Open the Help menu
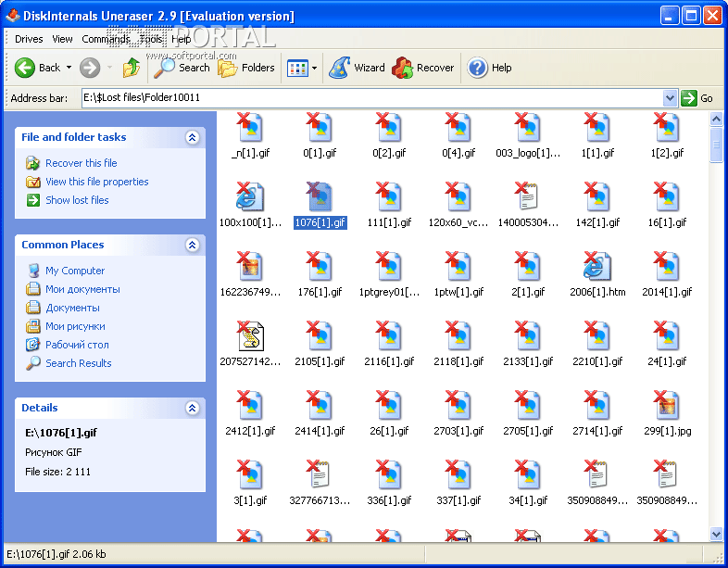 click(181, 39)
